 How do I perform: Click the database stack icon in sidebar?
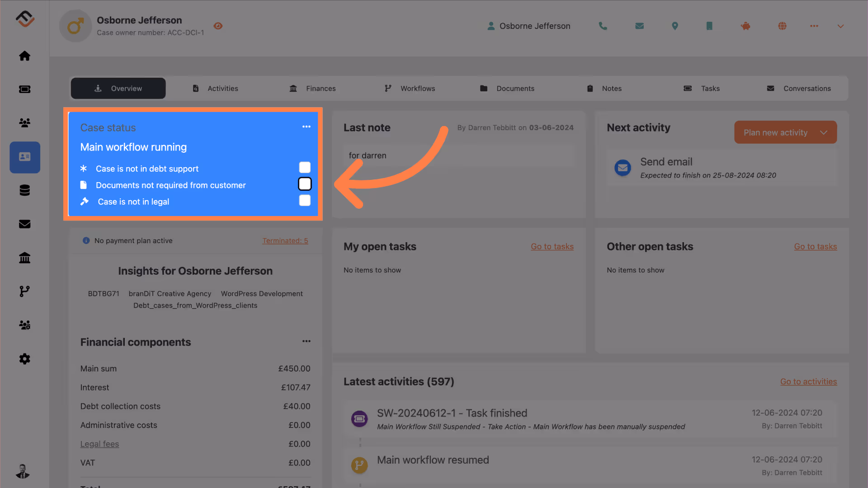[25, 190]
